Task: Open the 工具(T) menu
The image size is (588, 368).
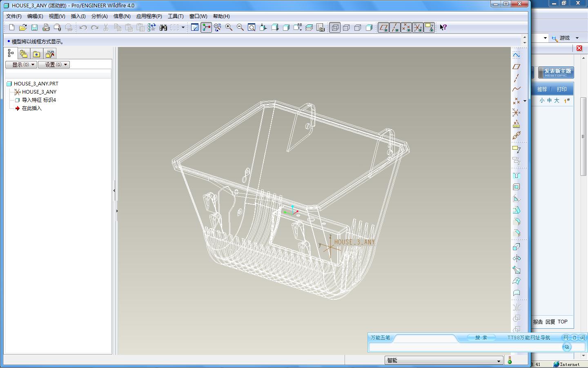Action: pos(176,16)
